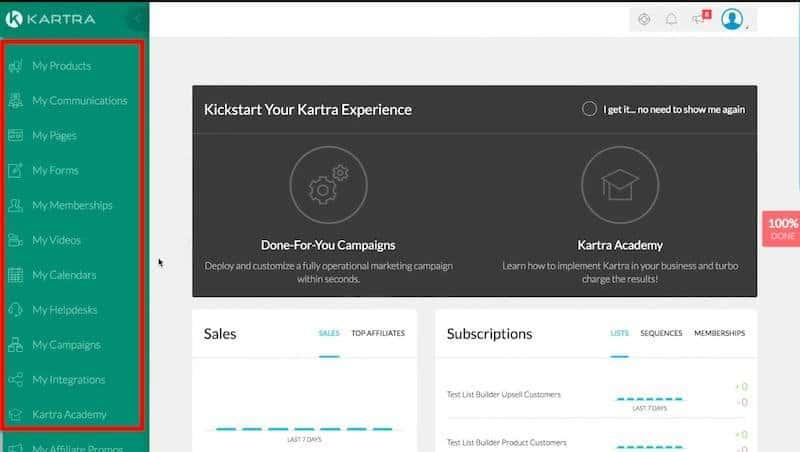Open My Products from the sidebar icon
Screen dimensions: 800x452
coord(16,66)
